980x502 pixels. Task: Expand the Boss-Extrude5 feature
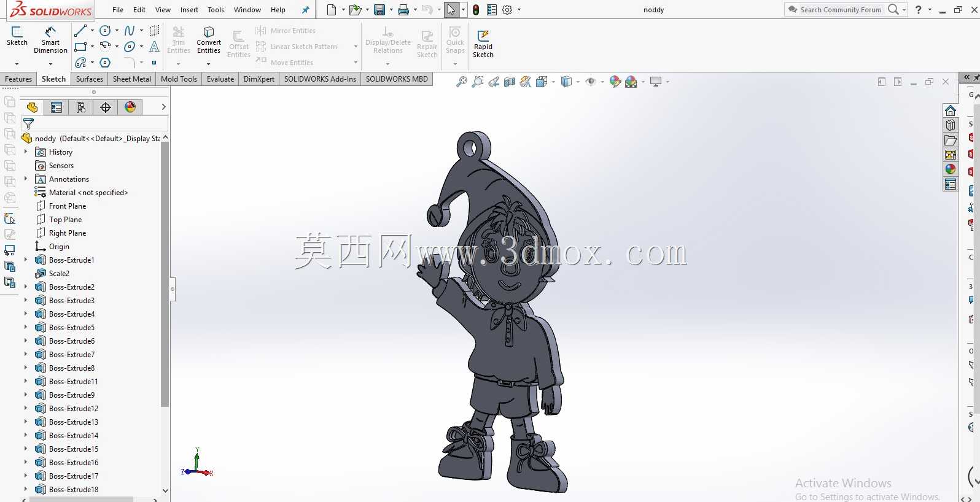tap(25, 328)
